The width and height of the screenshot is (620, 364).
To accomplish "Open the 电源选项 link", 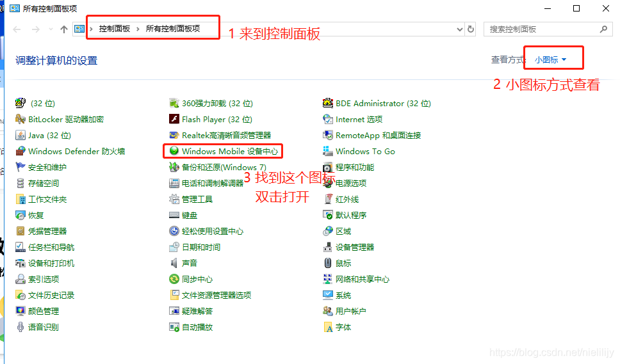I will coord(351,183).
